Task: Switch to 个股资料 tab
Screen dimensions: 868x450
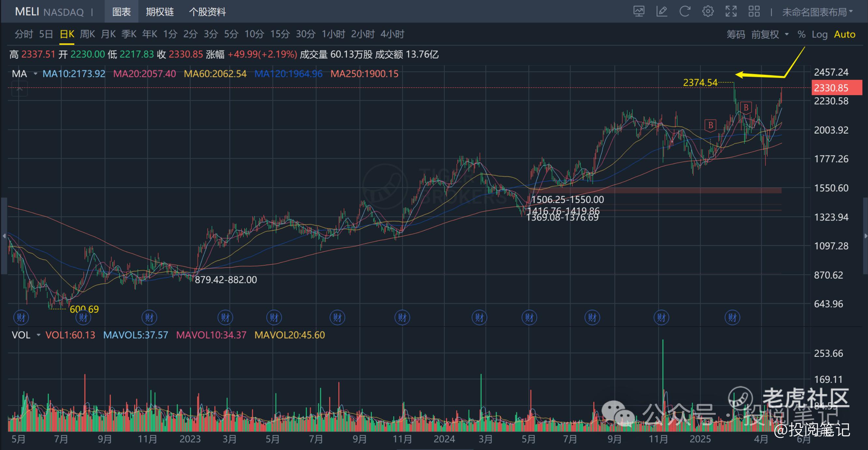Action: click(207, 12)
